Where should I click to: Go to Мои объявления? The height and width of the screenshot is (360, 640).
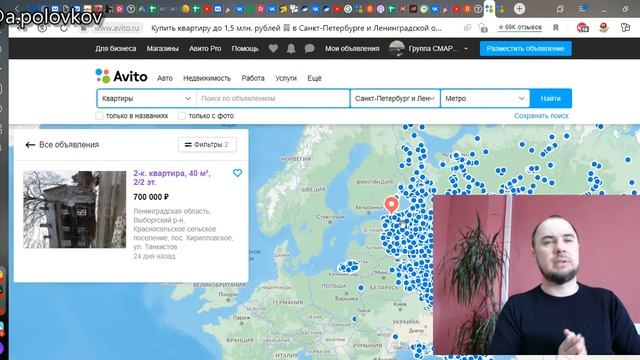coord(352,48)
